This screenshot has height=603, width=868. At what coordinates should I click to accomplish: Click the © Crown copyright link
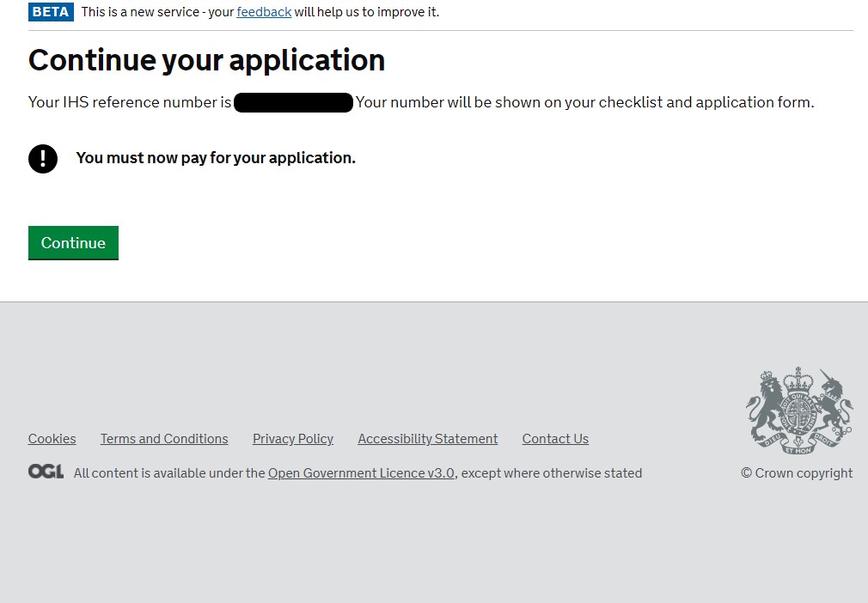[x=797, y=473]
